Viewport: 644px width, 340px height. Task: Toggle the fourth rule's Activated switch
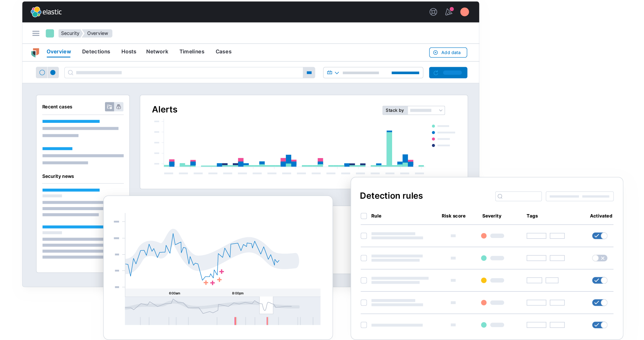tap(600, 303)
